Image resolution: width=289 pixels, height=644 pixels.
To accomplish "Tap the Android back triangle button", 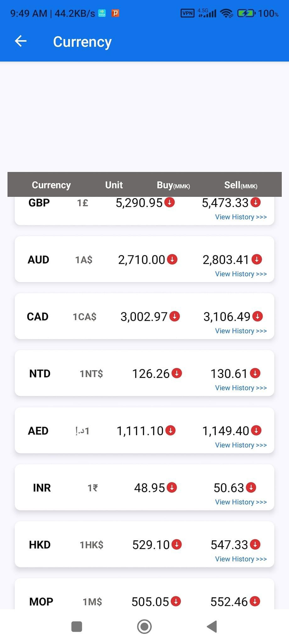I will [x=212, y=626].
